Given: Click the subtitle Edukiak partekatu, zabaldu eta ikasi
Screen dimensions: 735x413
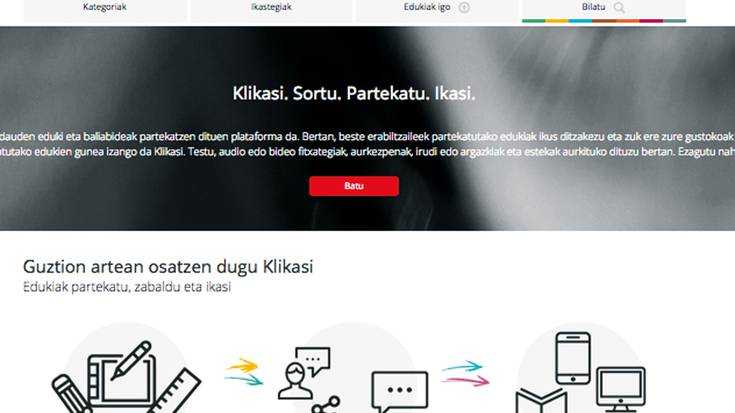Looking at the screenshot, I should [x=127, y=287].
